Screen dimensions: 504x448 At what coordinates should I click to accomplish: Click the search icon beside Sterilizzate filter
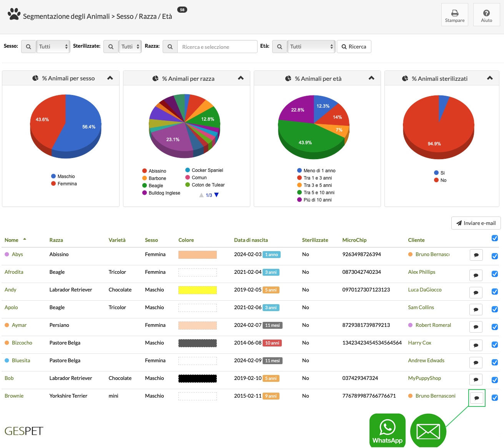point(111,47)
